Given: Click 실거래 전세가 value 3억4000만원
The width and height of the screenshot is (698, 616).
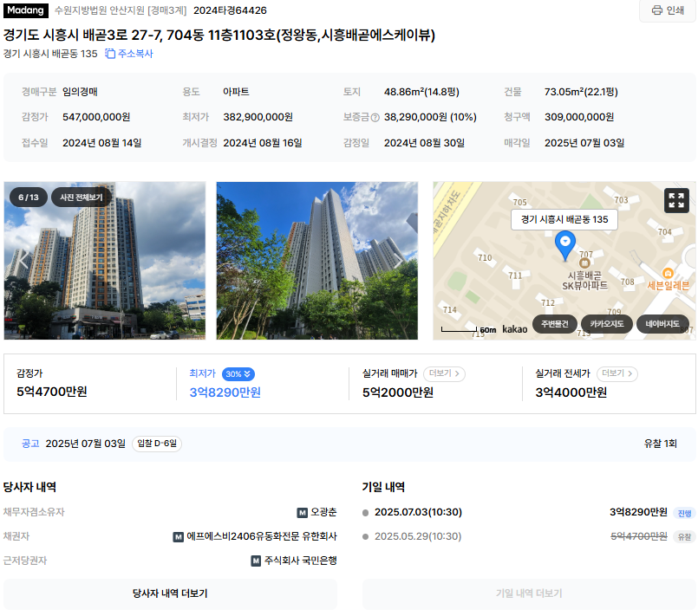Looking at the screenshot, I should click(571, 392).
